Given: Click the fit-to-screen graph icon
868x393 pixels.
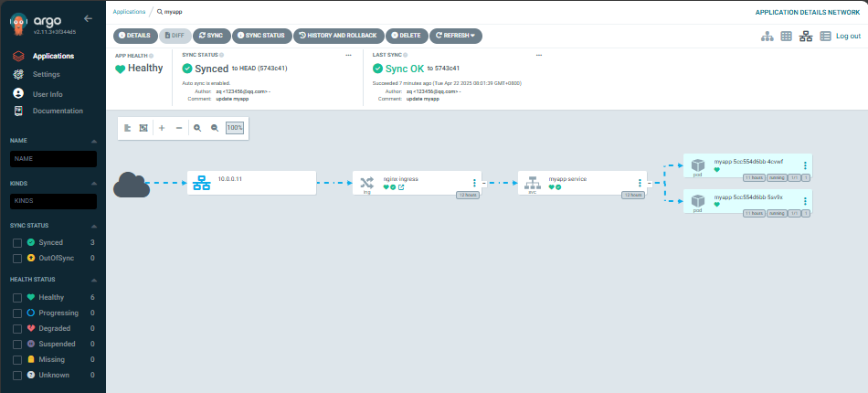Looking at the screenshot, I should [x=143, y=128].
